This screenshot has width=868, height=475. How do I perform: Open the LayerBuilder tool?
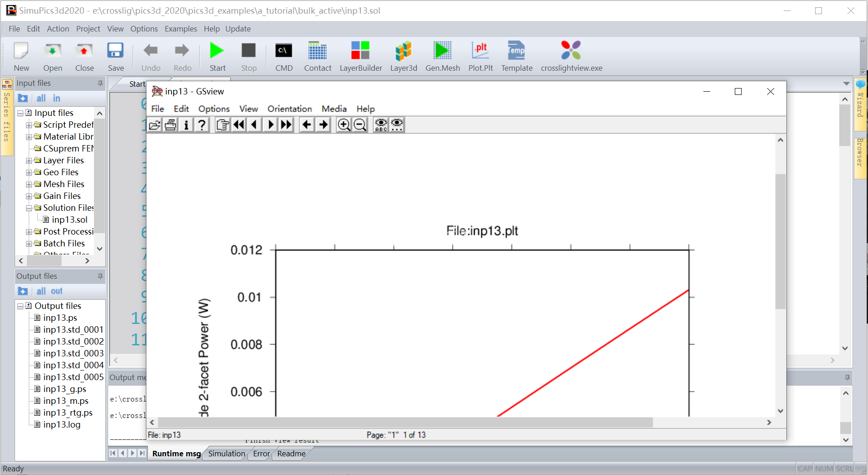pyautogui.click(x=360, y=51)
